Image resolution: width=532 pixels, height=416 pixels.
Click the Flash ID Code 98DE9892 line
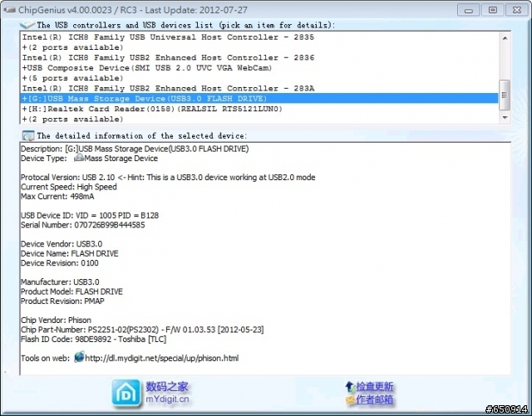(x=94, y=339)
